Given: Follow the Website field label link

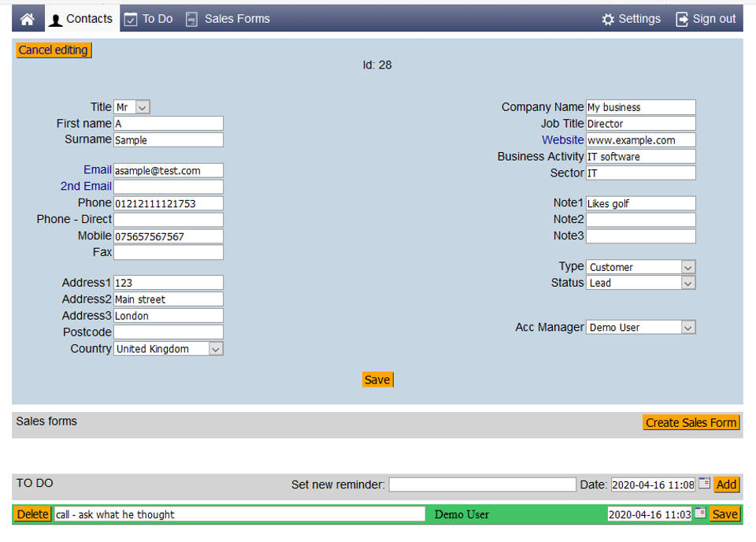Looking at the screenshot, I should [562, 140].
